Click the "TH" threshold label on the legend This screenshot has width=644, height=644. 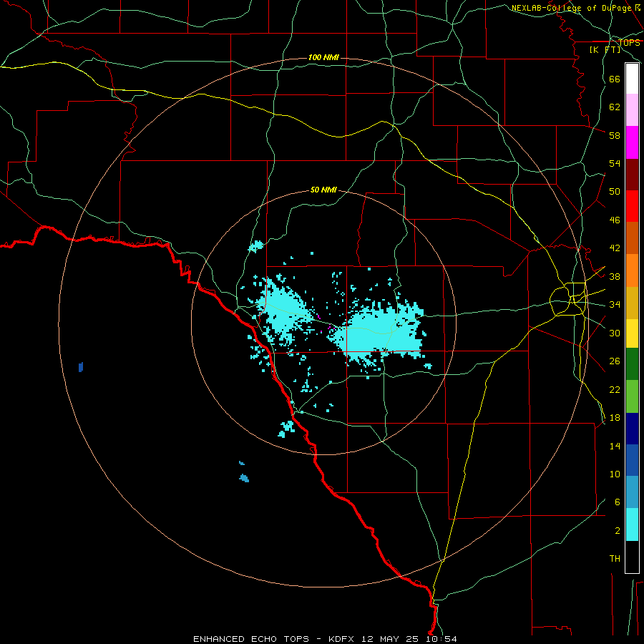click(615, 559)
